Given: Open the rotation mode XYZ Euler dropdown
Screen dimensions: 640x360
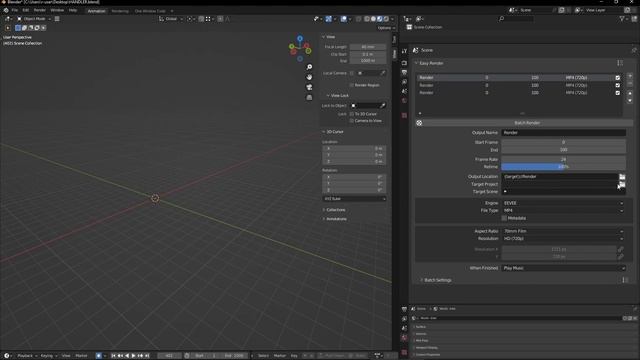Looking at the screenshot, I should 354,199.
